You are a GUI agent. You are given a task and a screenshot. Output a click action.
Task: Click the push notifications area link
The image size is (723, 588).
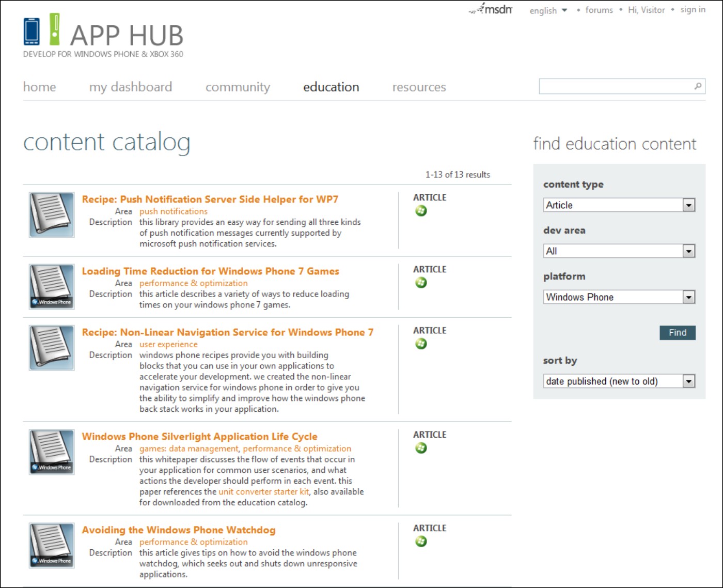pyautogui.click(x=174, y=211)
